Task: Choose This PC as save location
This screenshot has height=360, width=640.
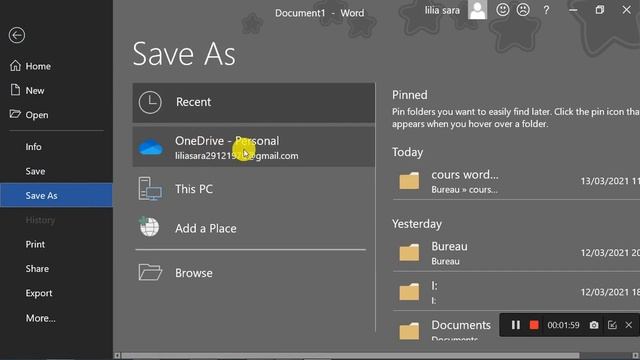Action: [253, 189]
